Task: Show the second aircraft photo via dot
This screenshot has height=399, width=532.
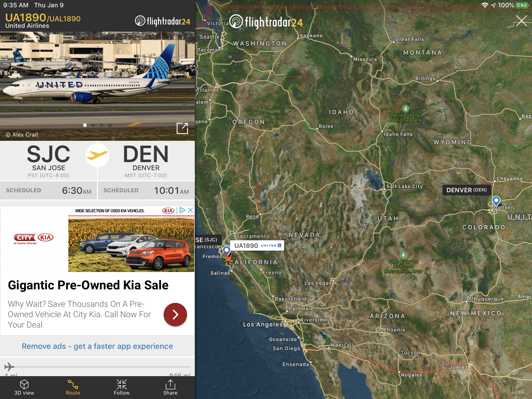Action: point(93,125)
